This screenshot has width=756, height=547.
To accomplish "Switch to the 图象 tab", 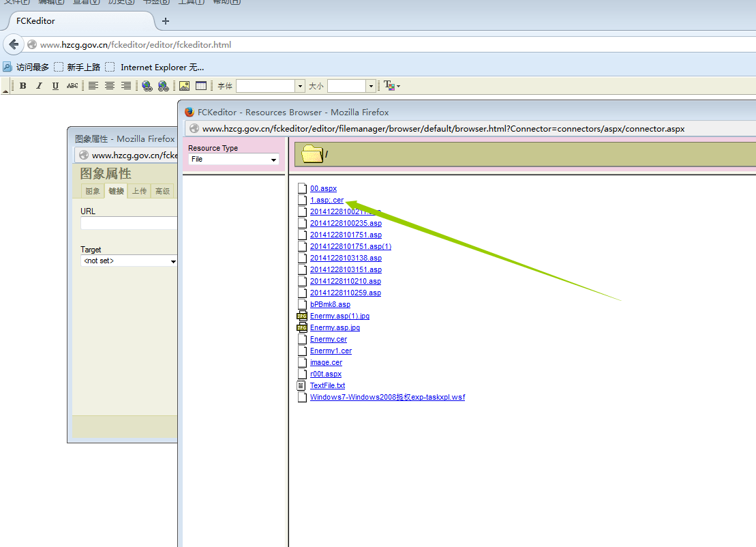I will tap(93, 191).
